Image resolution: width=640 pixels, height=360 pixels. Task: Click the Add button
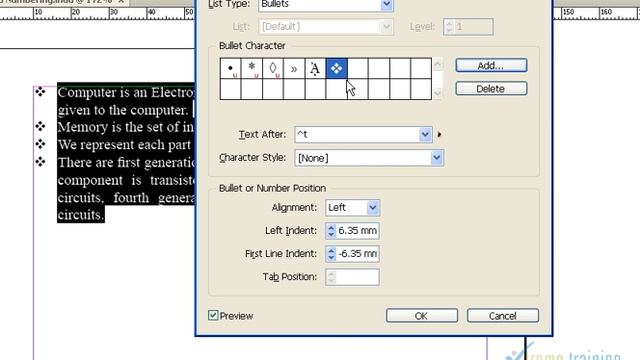click(x=491, y=65)
